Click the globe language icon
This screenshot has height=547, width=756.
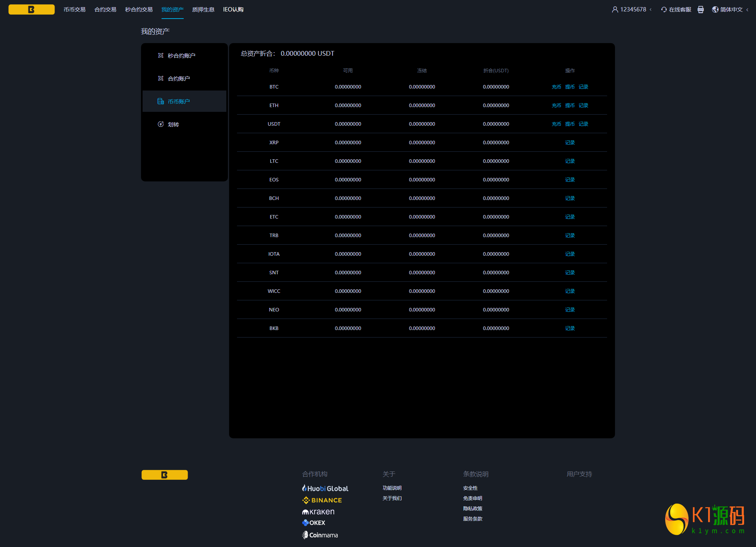coord(715,9)
